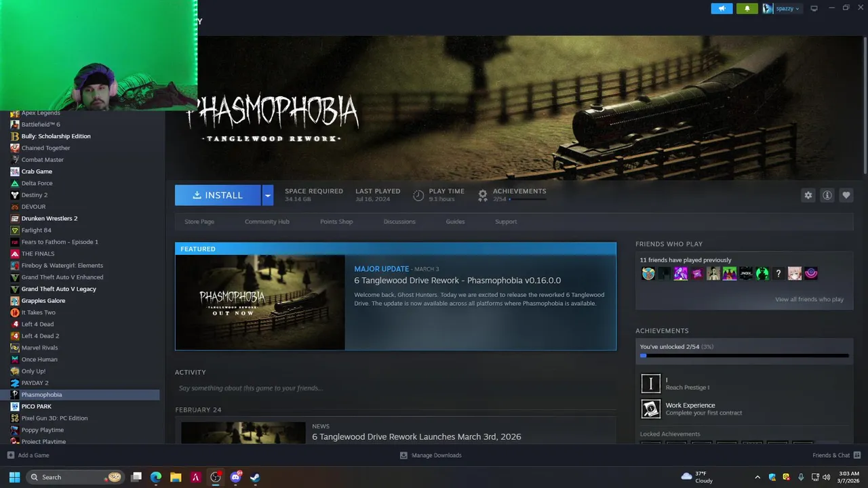Click the Delta Force icon in library
Image resolution: width=868 pixels, height=488 pixels.
(x=15, y=183)
